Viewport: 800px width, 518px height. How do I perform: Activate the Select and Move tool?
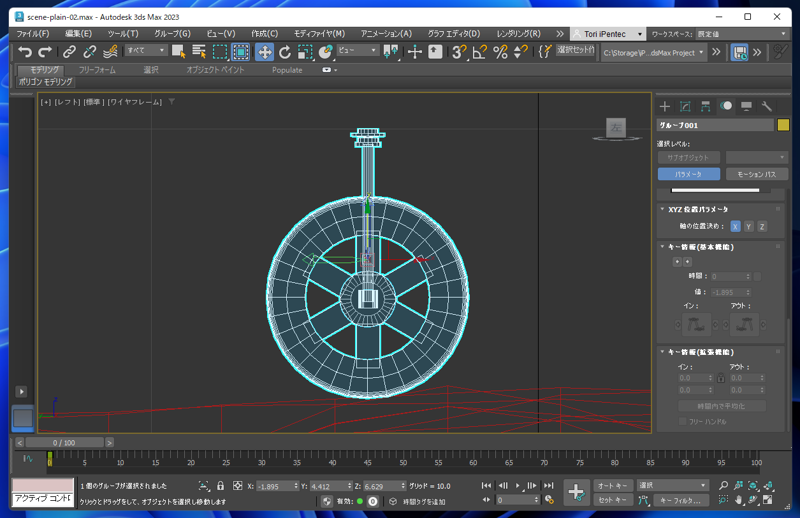pyautogui.click(x=264, y=52)
